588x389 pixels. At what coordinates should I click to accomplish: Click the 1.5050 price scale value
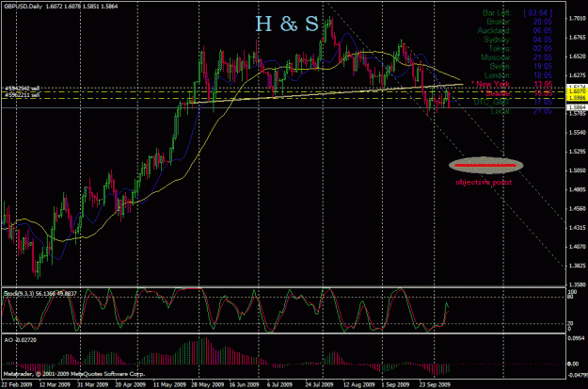click(577, 170)
